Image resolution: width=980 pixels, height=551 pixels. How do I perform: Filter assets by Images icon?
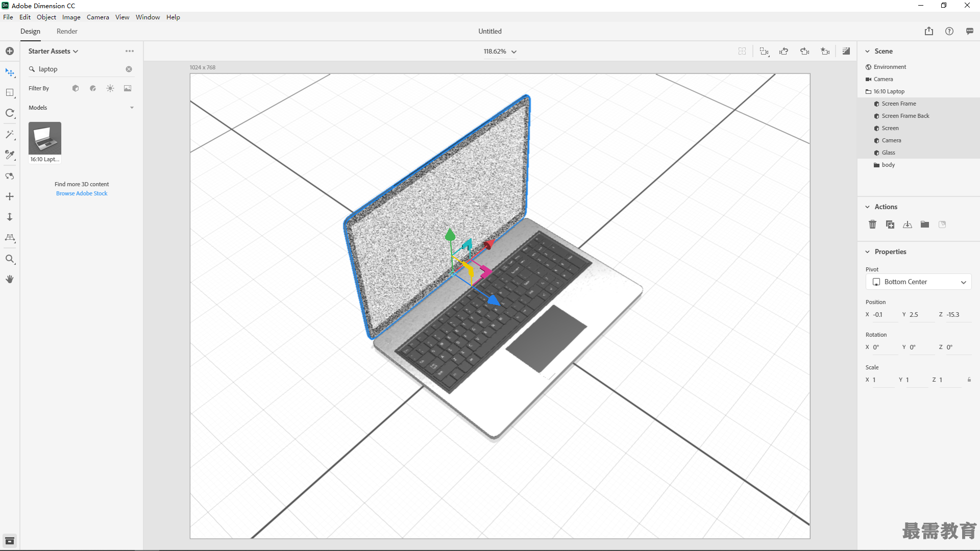(x=128, y=88)
